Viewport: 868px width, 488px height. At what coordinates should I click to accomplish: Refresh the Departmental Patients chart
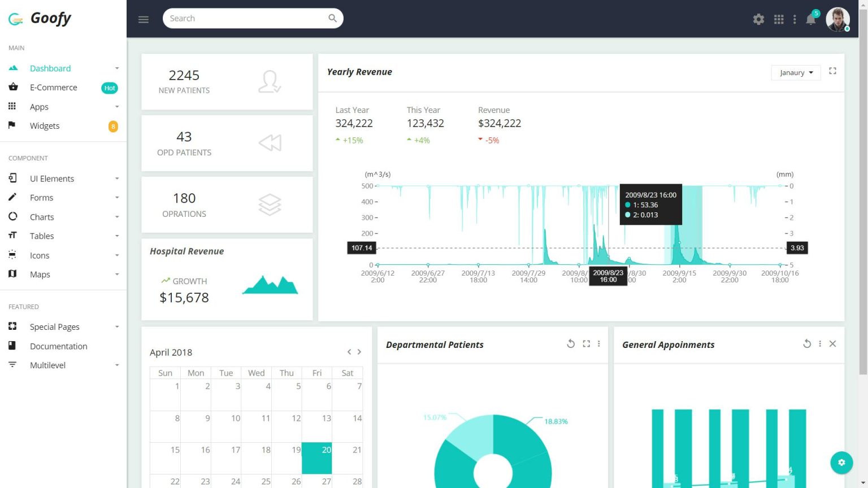tap(570, 343)
